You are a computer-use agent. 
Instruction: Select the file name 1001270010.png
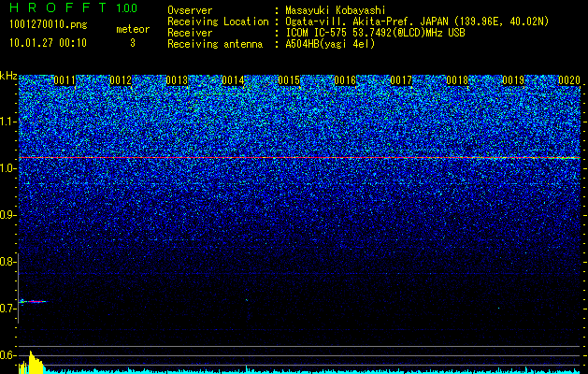coord(49,24)
